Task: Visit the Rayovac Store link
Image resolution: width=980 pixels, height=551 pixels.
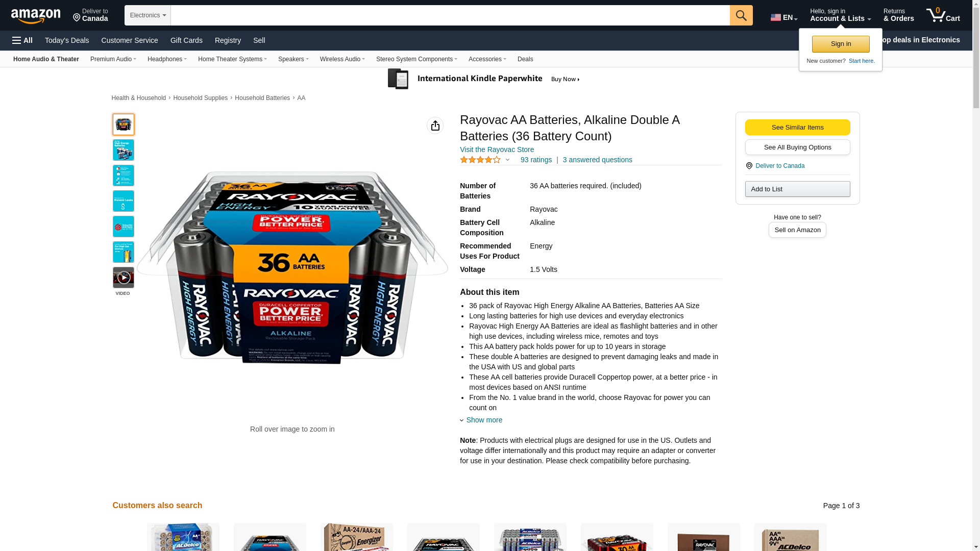Action: [497, 149]
